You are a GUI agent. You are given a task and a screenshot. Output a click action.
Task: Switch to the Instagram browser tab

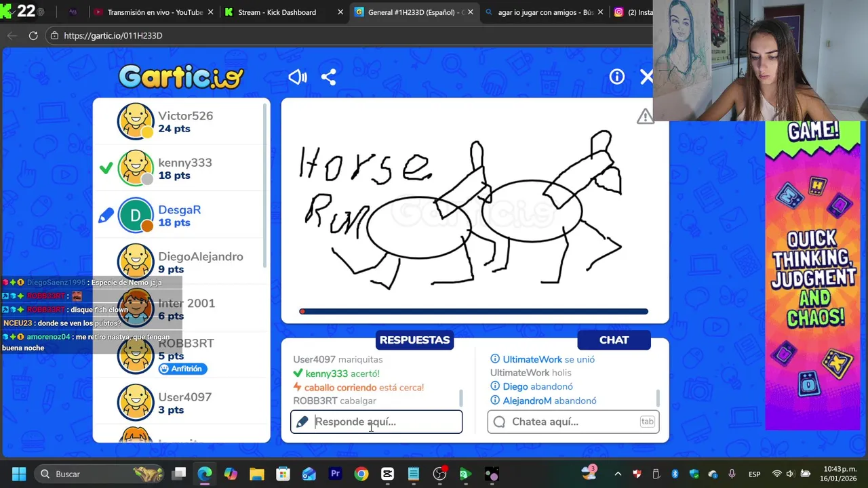pyautogui.click(x=633, y=12)
